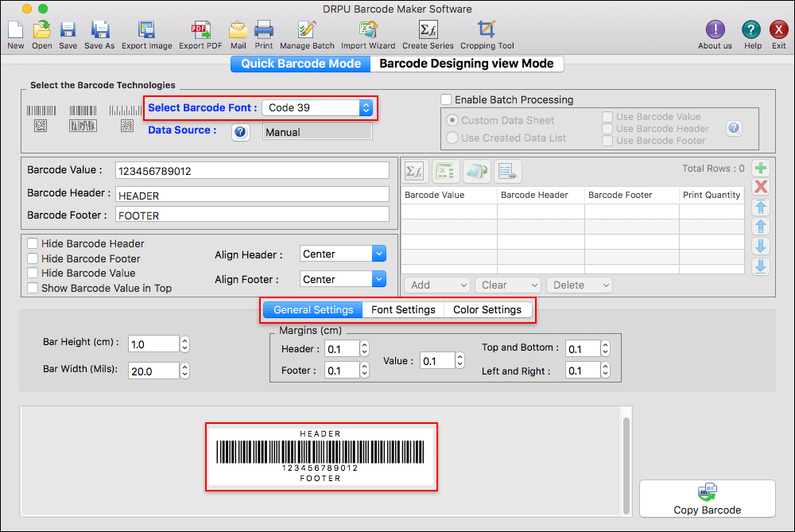Click the Save toolbar icon
Screen dimensions: 795x532
(x=68, y=30)
